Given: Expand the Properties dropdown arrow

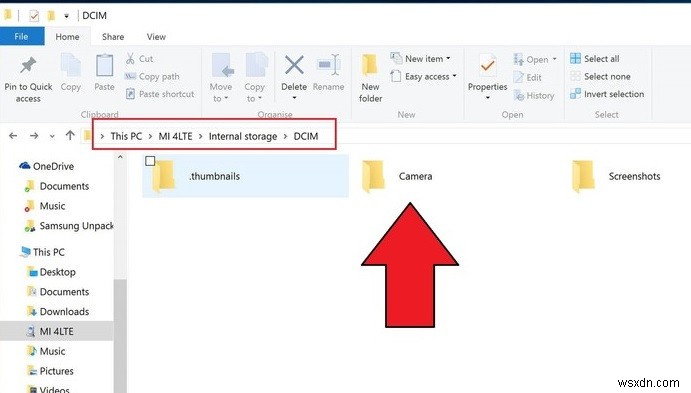Looking at the screenshot, I should tap(487, 97).
